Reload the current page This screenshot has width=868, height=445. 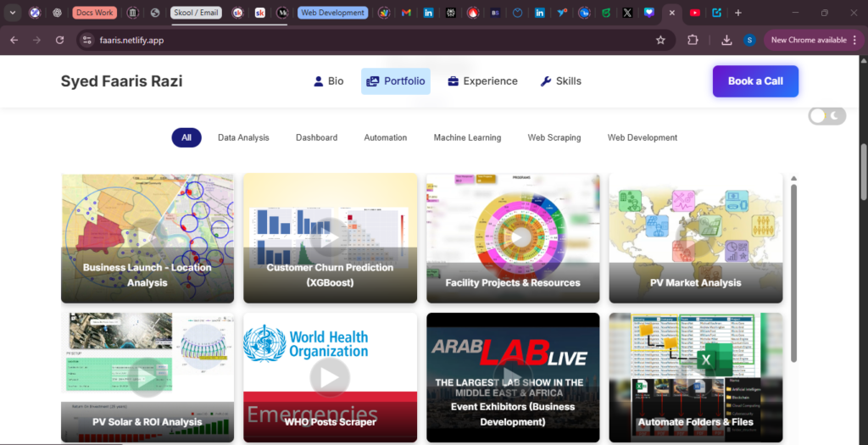point(60,40)
